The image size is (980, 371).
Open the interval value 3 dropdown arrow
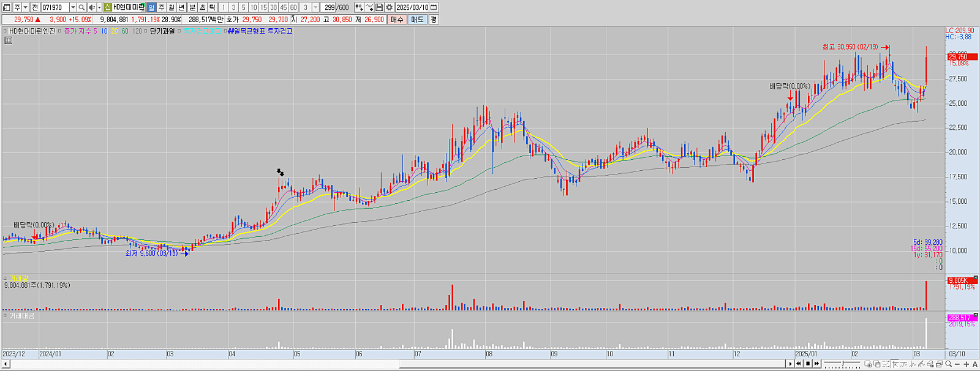[x=315, y=7]
